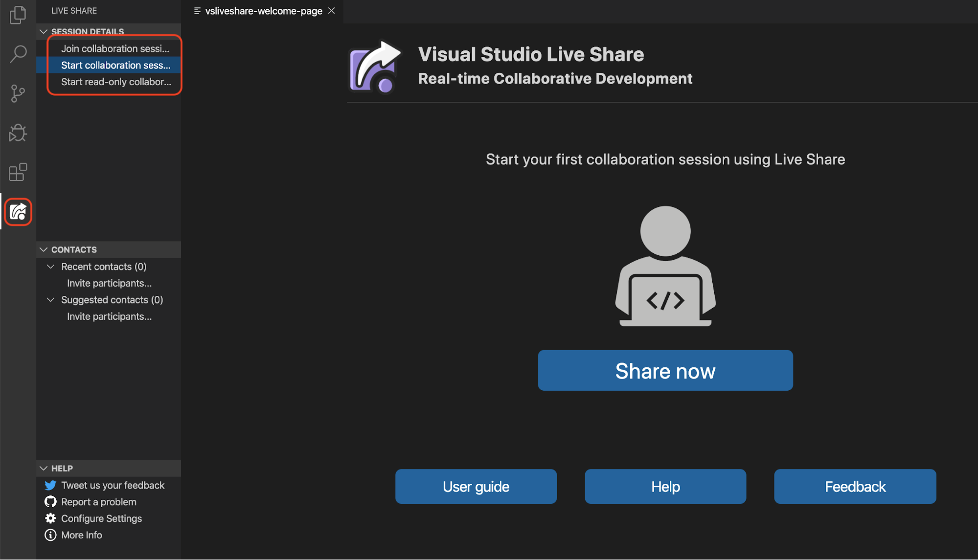The image size is (978, 560).
Task: Switch to the vsliveshare-welcome-page tab
Action: coord(263,11)
